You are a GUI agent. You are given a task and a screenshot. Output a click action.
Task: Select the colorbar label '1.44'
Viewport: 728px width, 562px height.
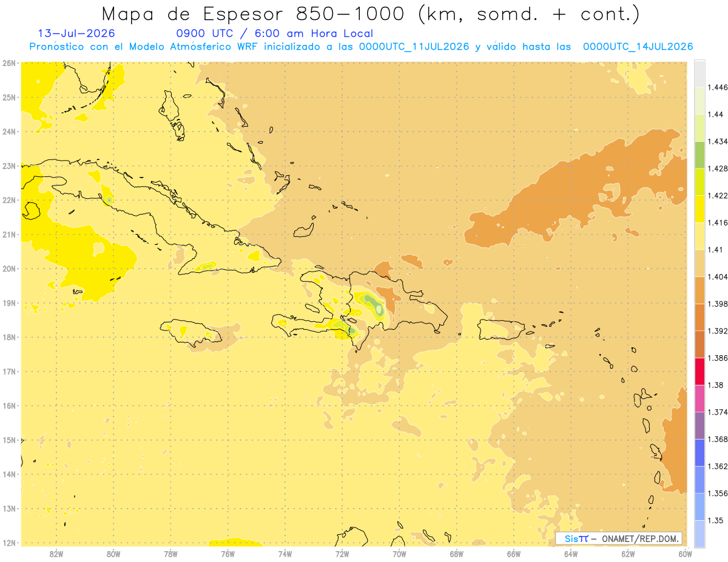[x=716, y=114]
